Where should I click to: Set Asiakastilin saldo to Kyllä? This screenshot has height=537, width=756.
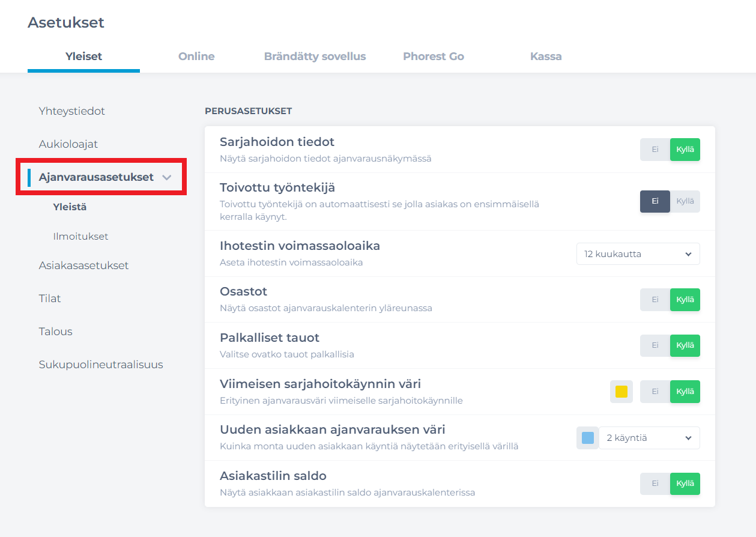(685, 484)
